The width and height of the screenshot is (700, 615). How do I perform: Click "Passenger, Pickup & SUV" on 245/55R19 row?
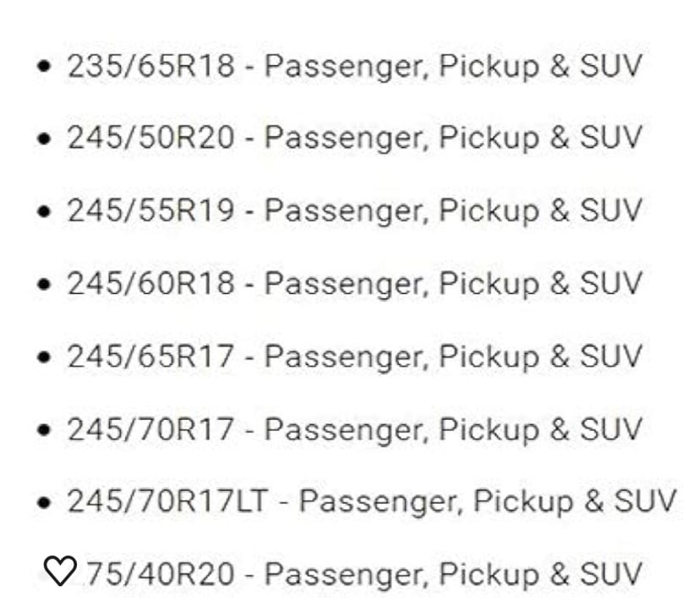coord(454,211)
